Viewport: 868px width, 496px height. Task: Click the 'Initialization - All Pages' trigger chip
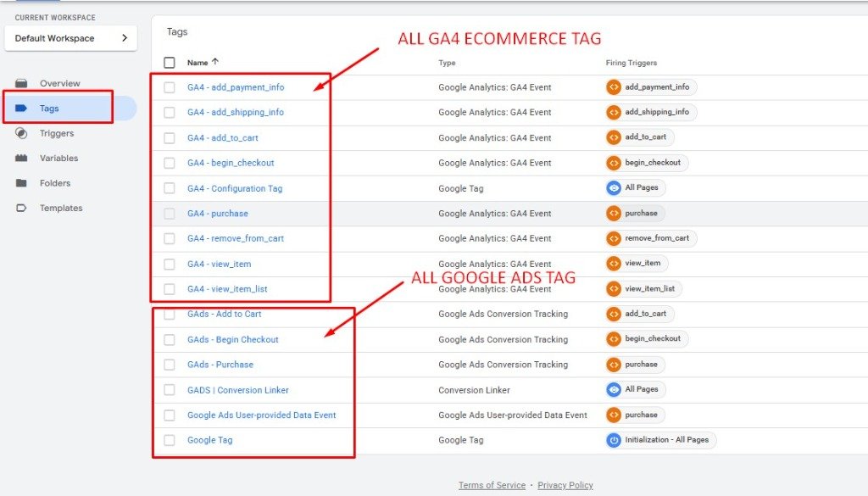click(661, 440)
